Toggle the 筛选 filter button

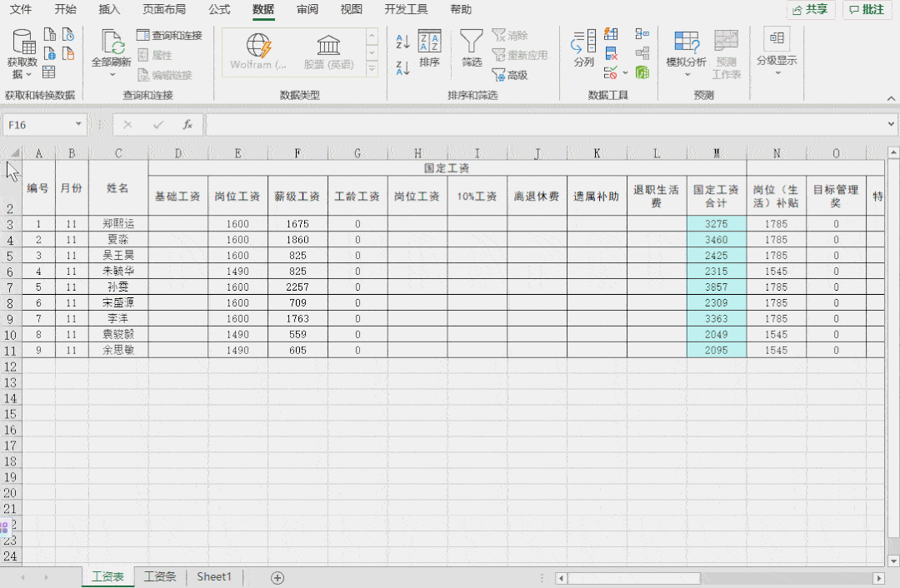pyautogui.click(x=472, y=48)
